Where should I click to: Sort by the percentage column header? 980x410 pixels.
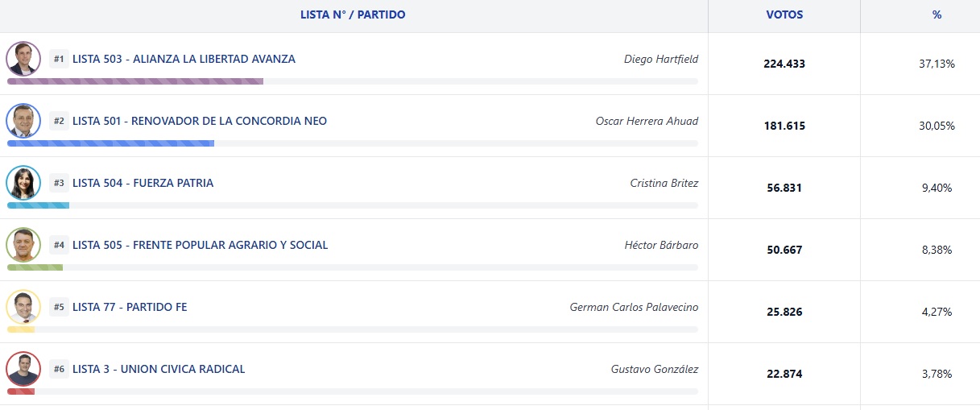(x=937, y=14)
